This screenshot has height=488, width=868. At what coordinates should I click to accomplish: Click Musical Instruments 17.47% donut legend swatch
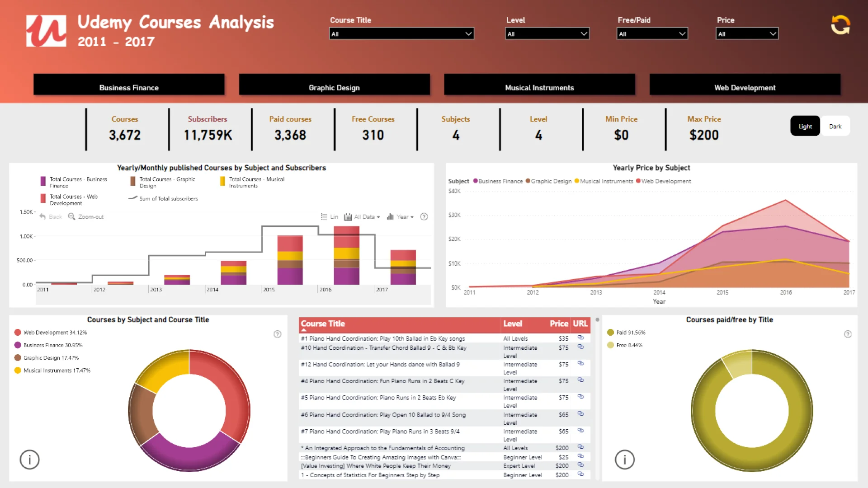tap(18, 371)
